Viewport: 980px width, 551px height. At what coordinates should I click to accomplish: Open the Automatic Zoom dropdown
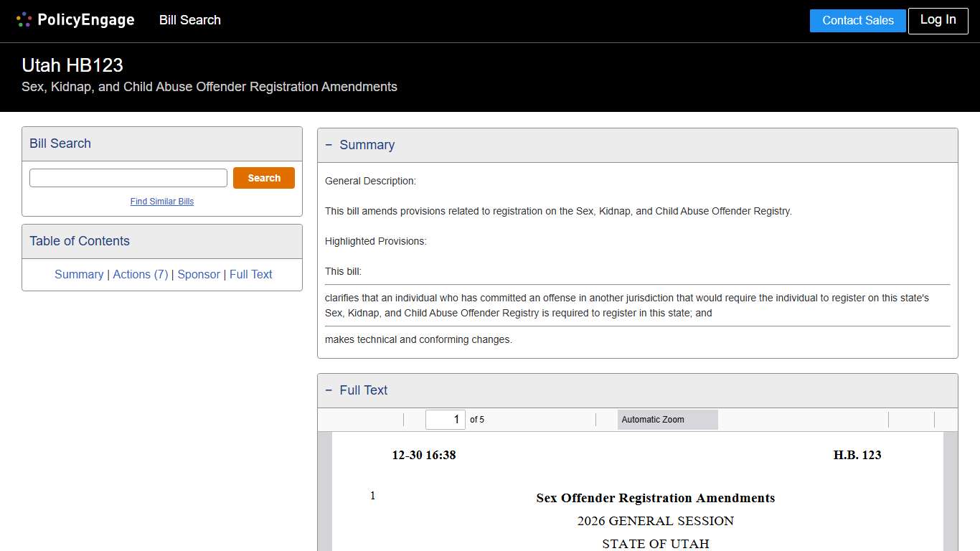click(666, 419)
